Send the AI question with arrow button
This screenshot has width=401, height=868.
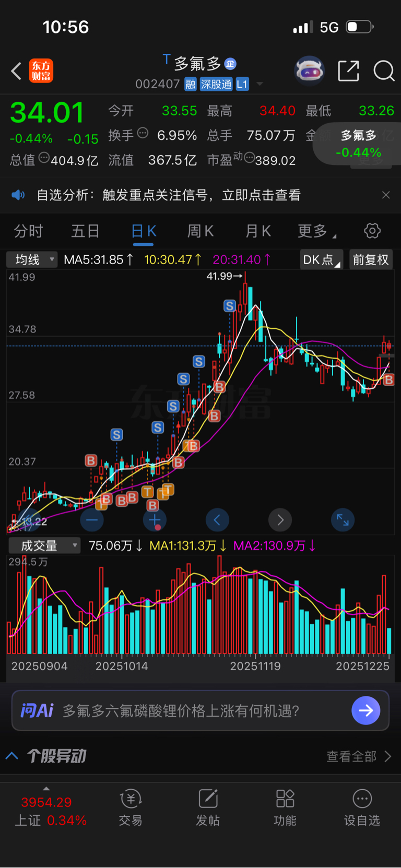366,710
